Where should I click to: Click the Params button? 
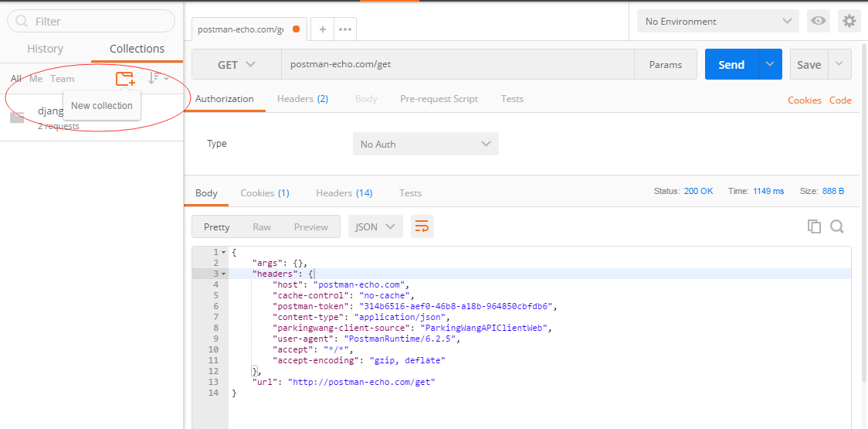coord(666,64)
